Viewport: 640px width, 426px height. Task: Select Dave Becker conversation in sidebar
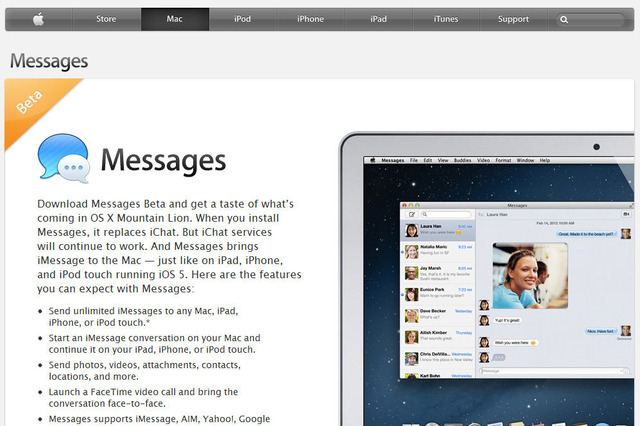pos(438,315)
